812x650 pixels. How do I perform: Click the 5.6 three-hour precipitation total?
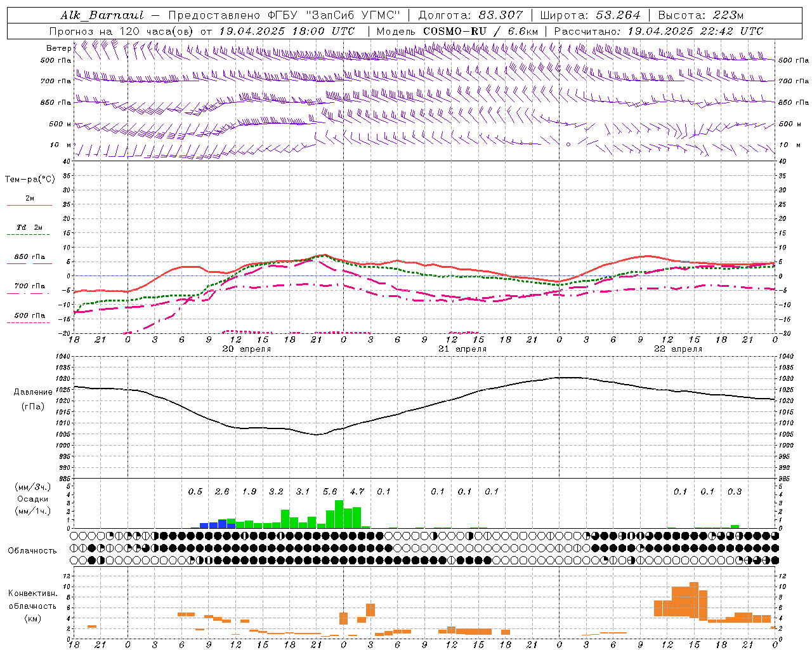pos(330,492)
